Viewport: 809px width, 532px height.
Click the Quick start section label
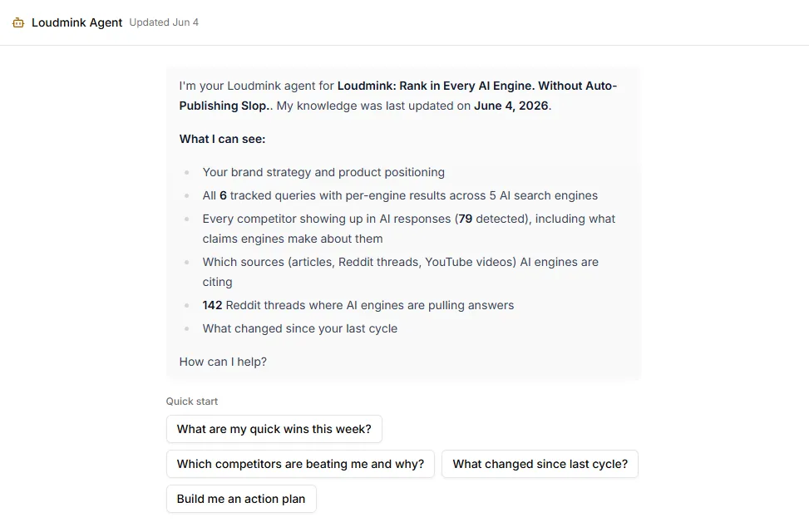point(192,401)
